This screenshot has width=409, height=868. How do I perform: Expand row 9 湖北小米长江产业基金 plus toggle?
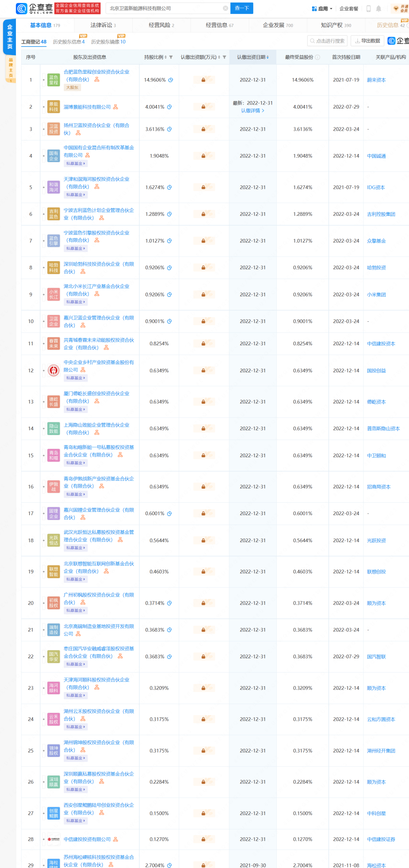[x=44, y=295]
